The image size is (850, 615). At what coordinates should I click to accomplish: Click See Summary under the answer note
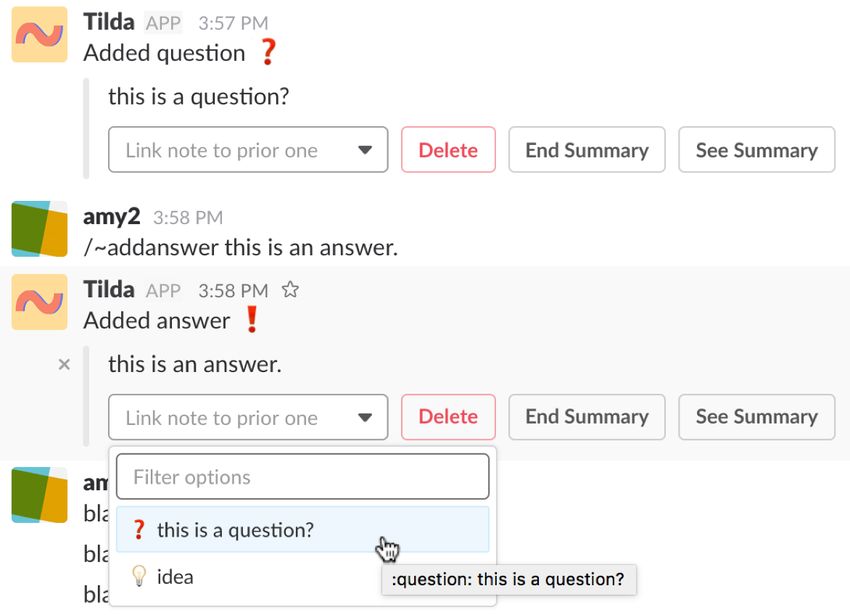(x=757, y=417)
